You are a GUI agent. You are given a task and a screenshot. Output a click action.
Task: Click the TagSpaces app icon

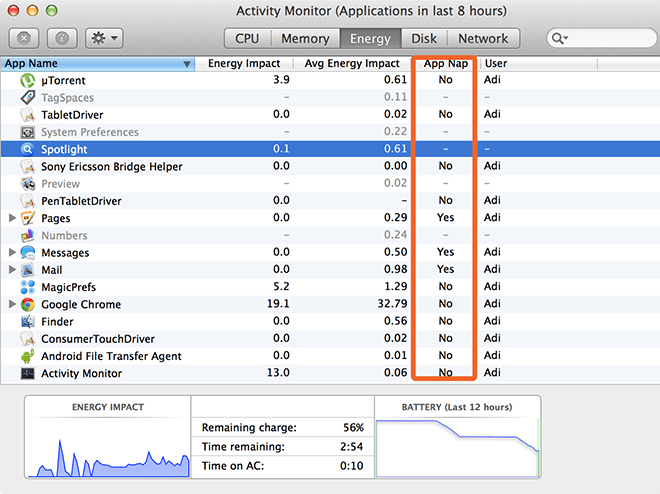[28, 97]
